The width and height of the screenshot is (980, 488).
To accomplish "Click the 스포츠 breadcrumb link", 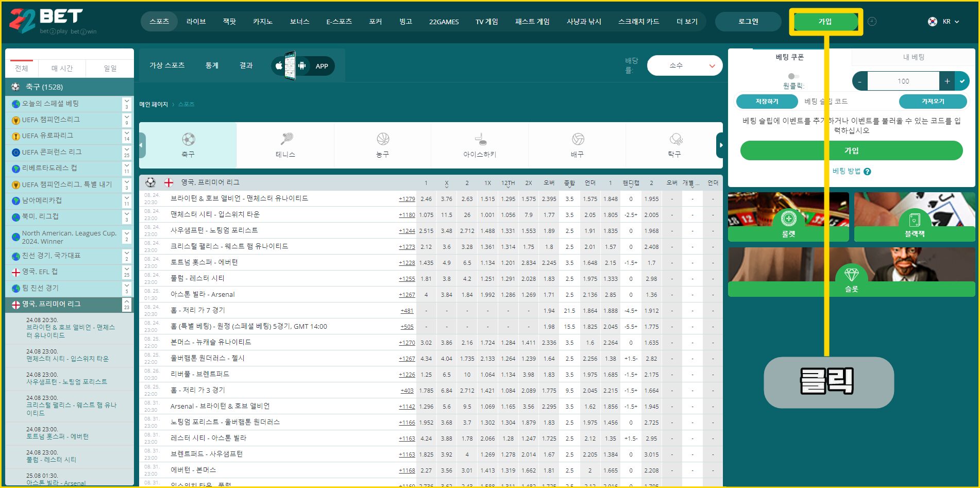I will pos(187,104).
